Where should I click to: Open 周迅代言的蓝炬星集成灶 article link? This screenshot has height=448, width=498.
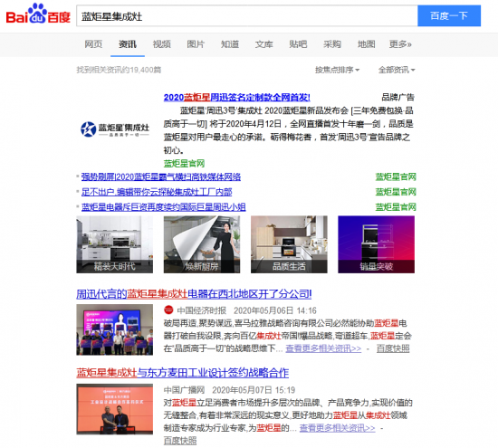click(x=194, y=294)
